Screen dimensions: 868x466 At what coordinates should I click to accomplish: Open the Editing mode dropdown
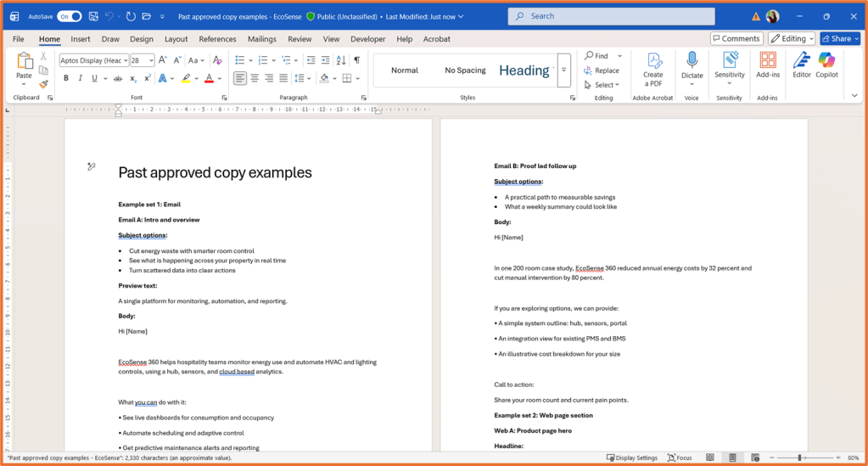tap(792, 38)
